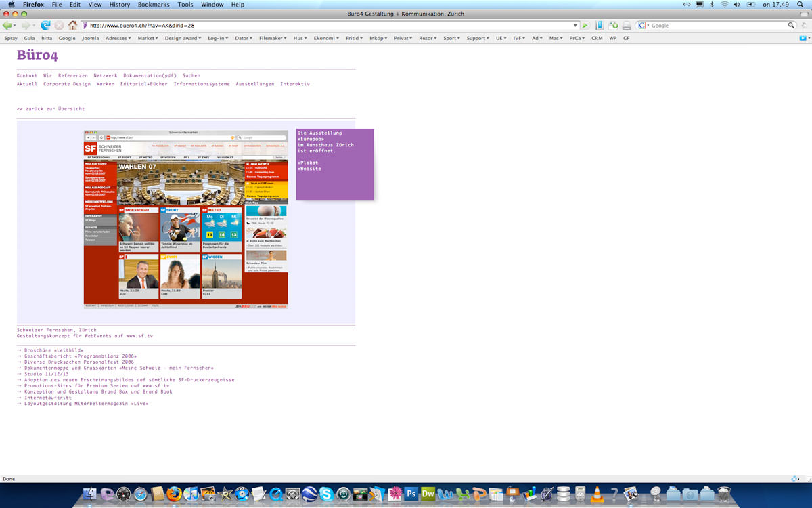Viewport: 812px width, 508px height.
Task: Open Skype from the Dock
Action: [327, 493]
